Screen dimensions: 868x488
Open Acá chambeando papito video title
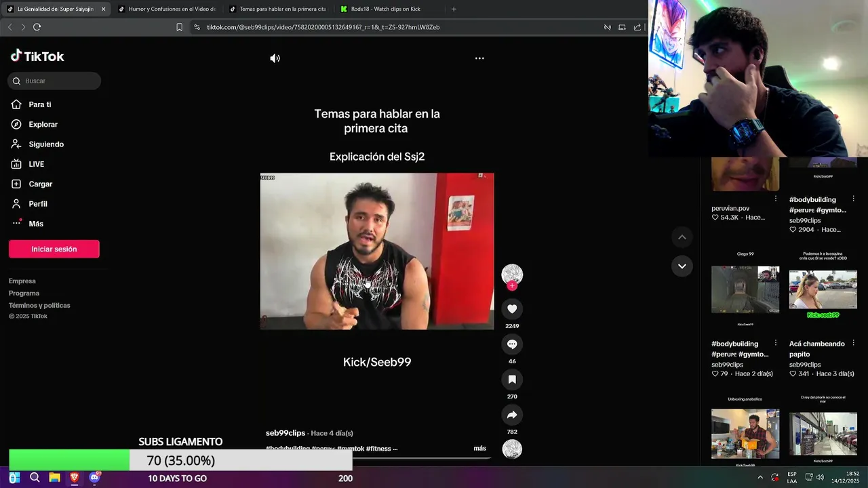pyautogui.click(x=816, y=349)
